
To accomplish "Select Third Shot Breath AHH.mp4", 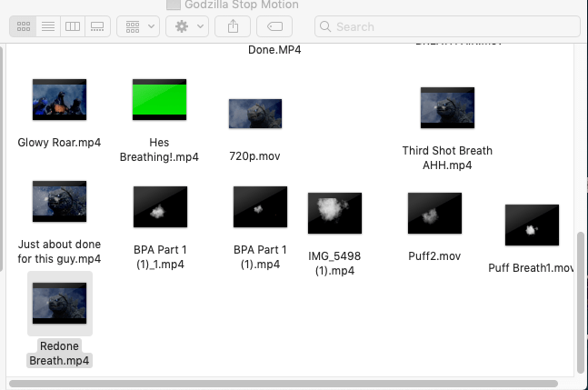I will pyautogui.click(x=447, y=108).
